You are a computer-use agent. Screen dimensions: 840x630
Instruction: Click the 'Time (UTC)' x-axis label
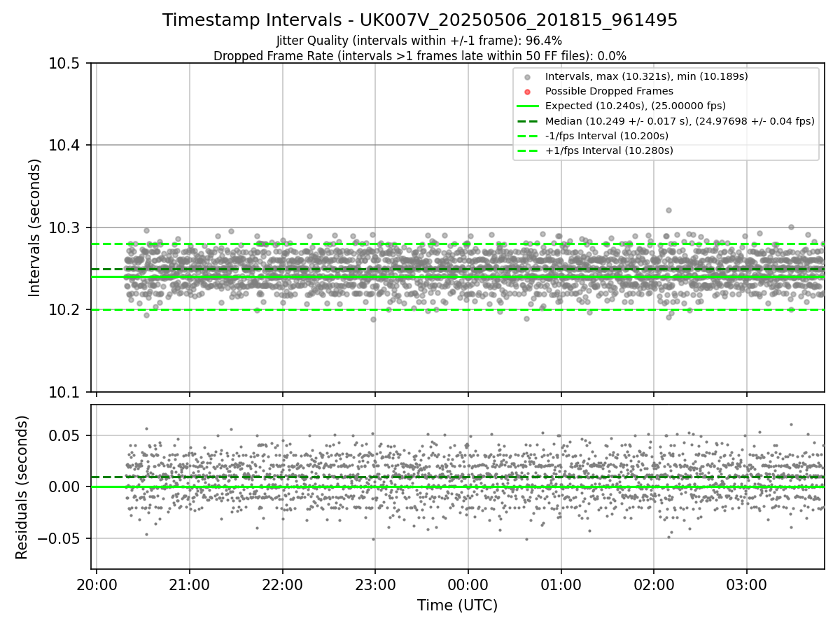click(458, 605)
